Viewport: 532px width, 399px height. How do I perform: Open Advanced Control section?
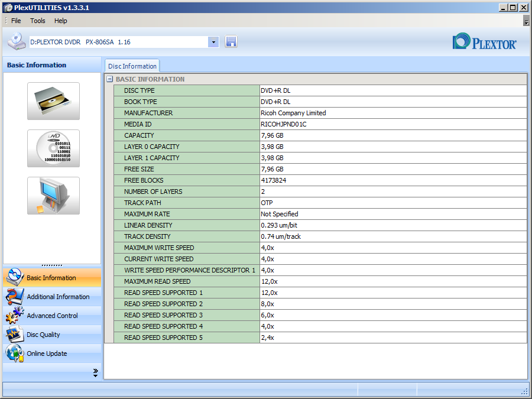pos(52,316)
